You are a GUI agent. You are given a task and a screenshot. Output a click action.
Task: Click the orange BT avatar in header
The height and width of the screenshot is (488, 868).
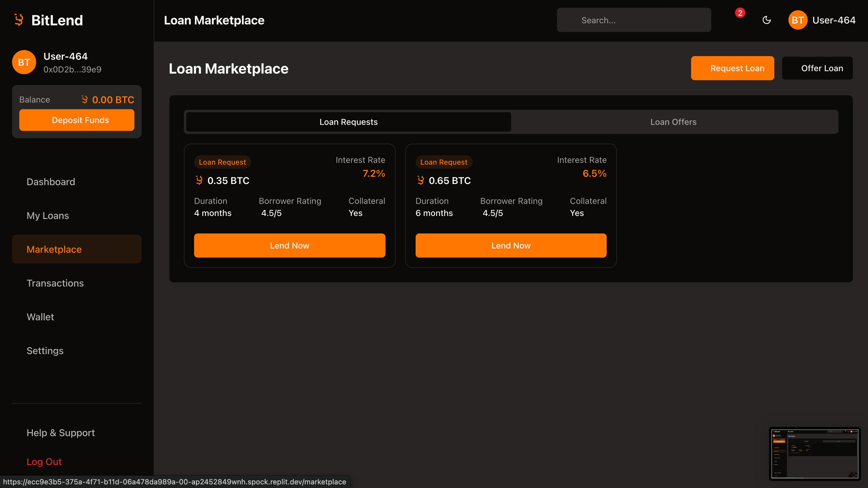[x=797, y=20]
